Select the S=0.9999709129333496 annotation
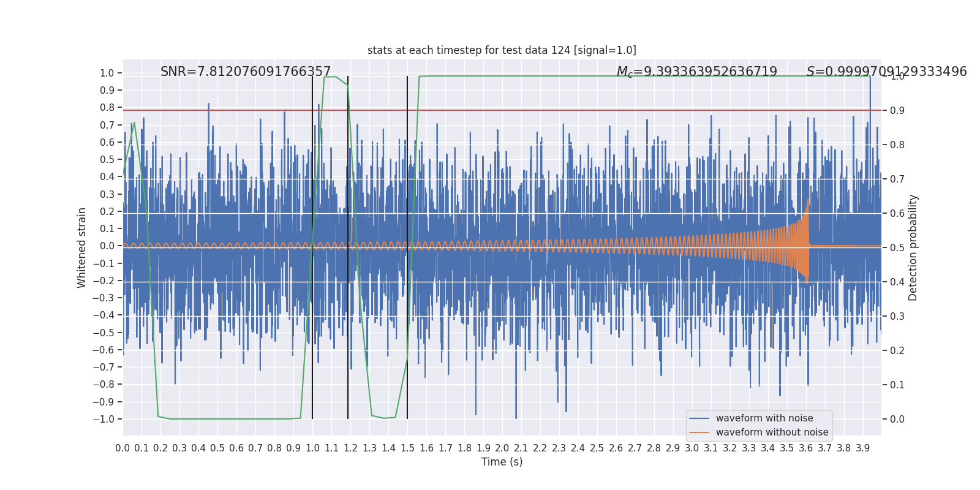Screen dimensions: 980x490 [x=887, y=72]
